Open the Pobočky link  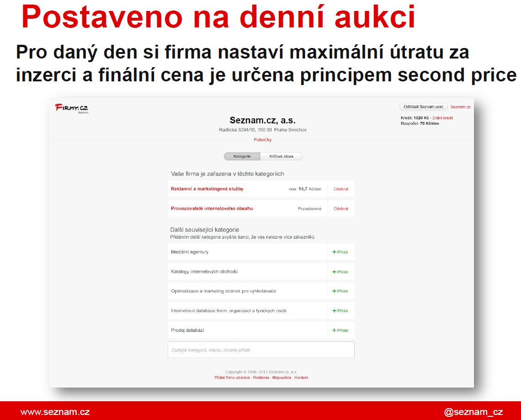coord(262,139)
